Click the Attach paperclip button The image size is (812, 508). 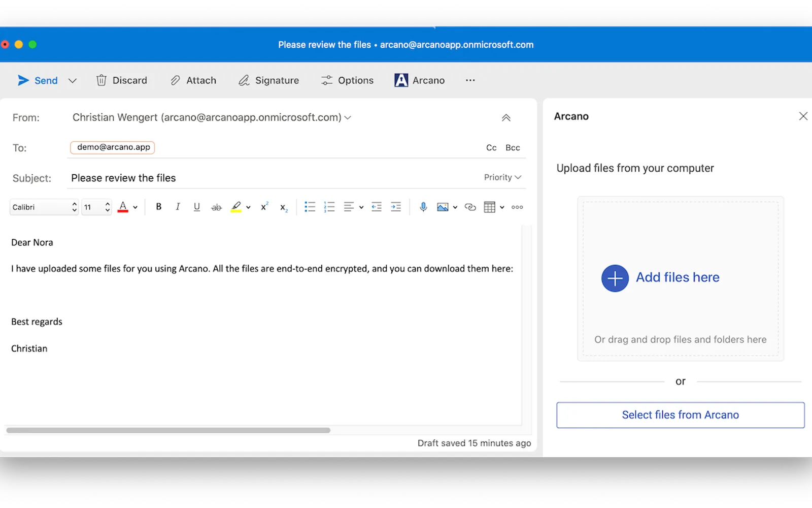point(193,80)
